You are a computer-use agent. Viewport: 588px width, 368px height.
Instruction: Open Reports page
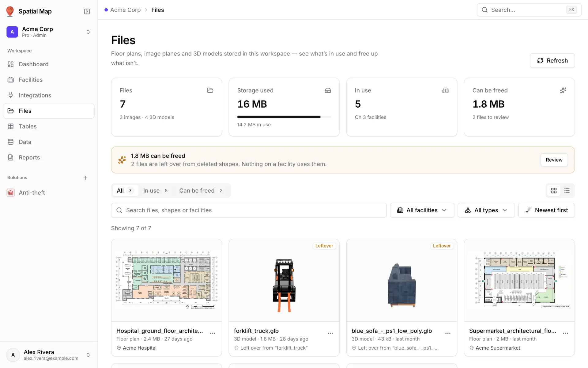coord(49,157)
